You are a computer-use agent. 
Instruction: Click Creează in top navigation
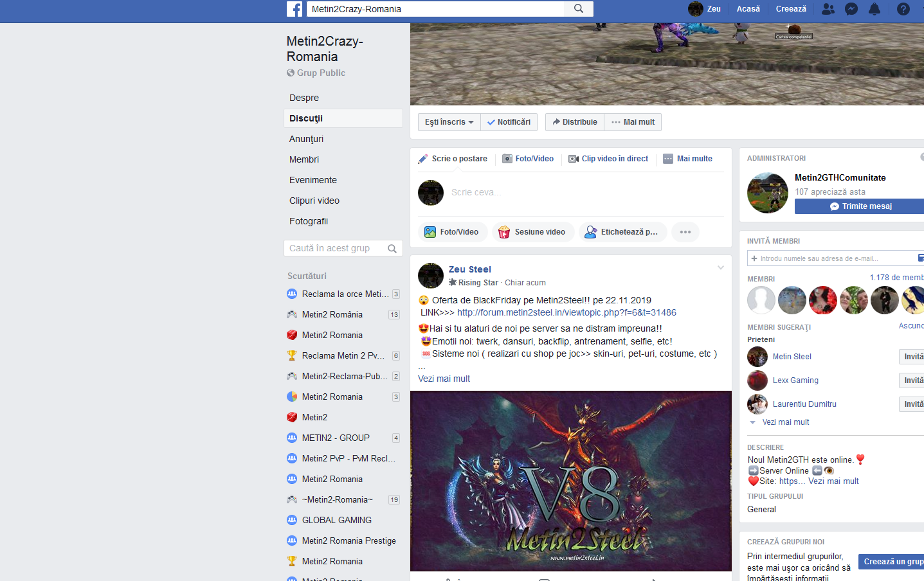pyautogui.click(x=791, y=9)
